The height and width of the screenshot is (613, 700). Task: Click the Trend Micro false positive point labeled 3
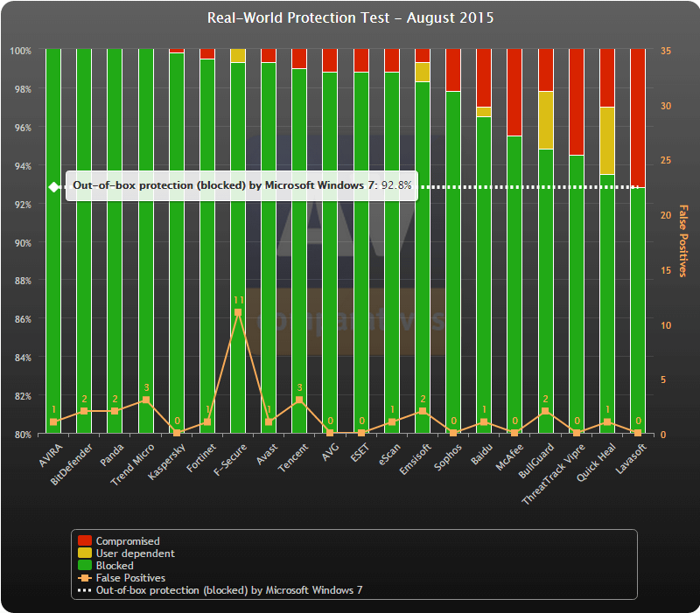(145, 400)
